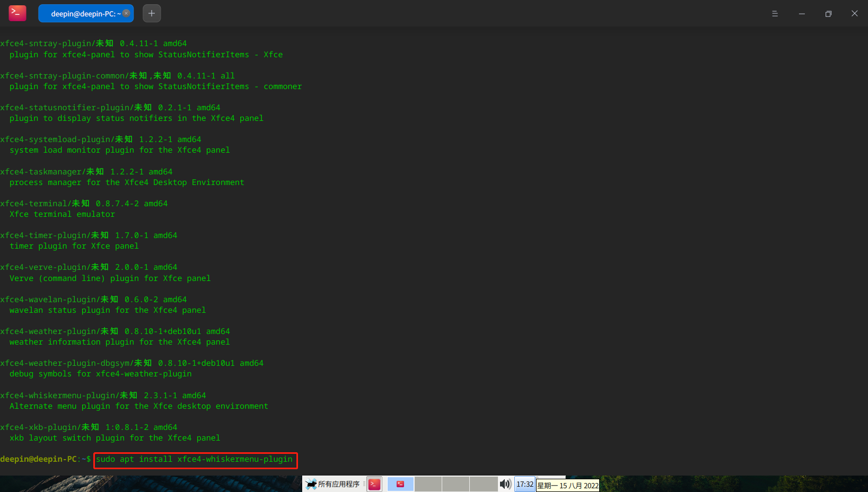Restore down the terminal window

[828, 14]
